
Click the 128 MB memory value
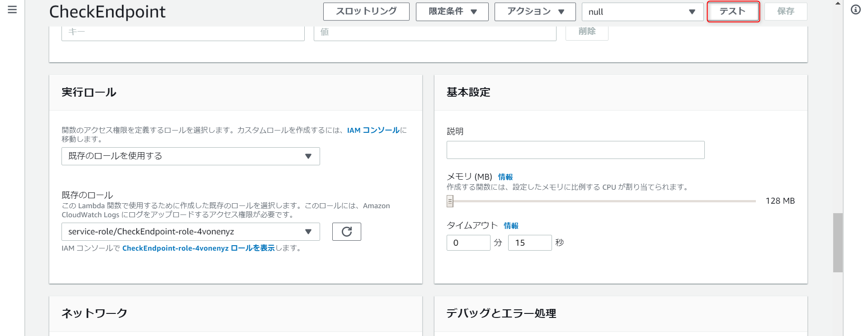coord(780,201)
